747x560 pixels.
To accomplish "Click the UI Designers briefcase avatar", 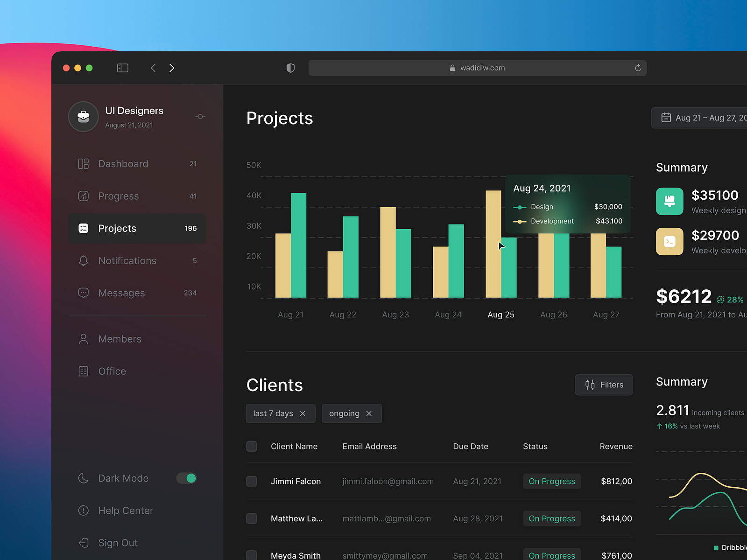I will pyautogui.click(x=84, y=117).
